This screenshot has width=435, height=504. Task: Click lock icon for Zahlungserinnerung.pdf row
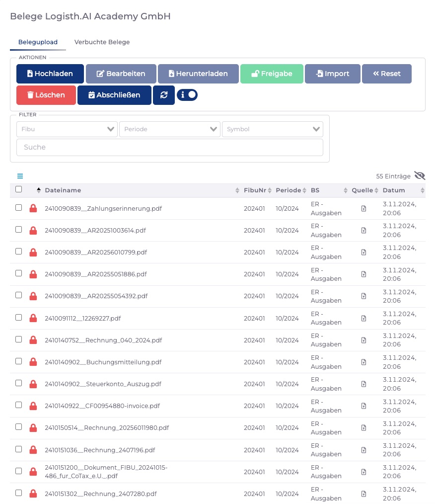33,208
